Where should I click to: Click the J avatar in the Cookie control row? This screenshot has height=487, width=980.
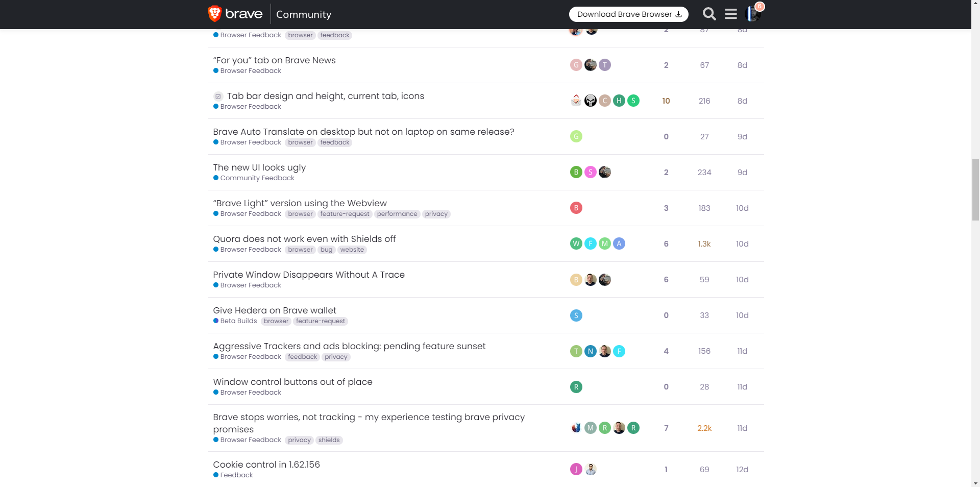click(576, 469)
